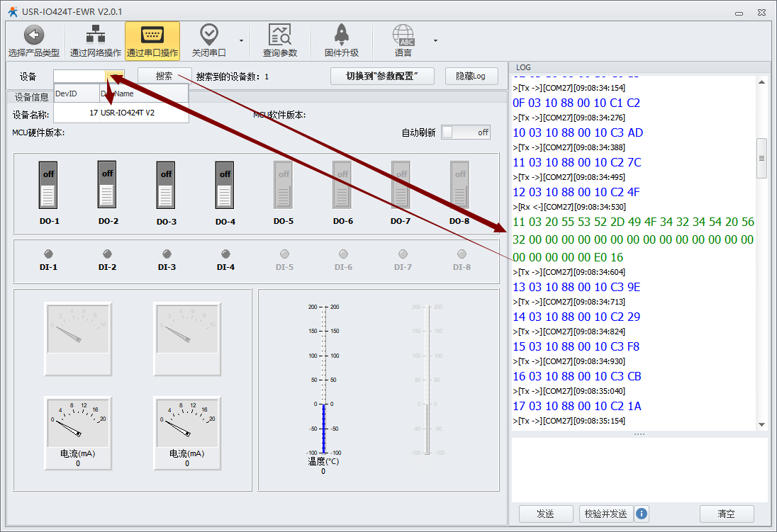
Task: Expand the device combo box arrow
Action: pyautogui.click(x=114, y=77)
